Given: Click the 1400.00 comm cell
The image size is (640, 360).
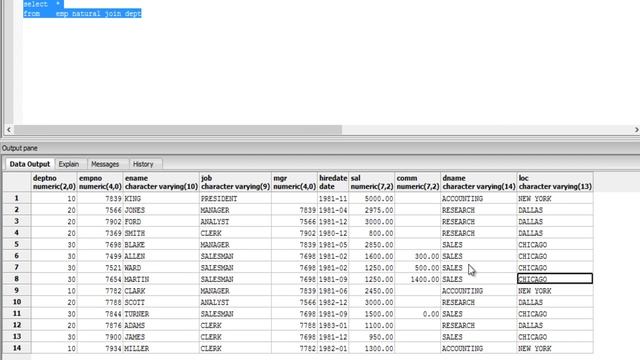Looking at the screenshot, I should click(418, 279).
